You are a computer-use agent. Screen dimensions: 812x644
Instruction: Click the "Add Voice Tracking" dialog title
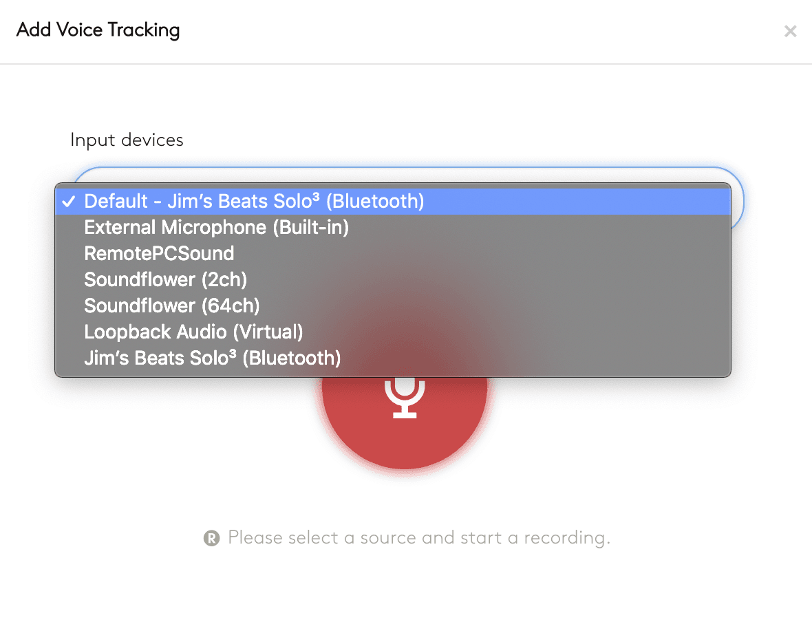(x=98, y=30)
